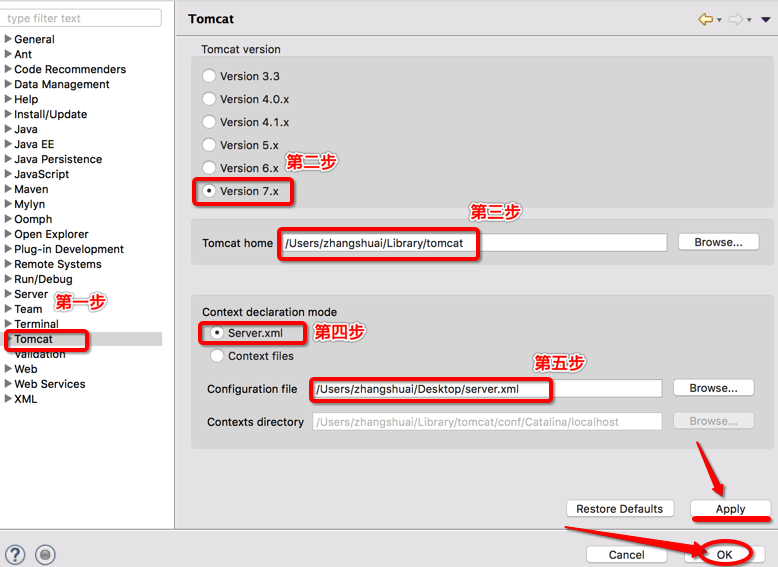Image resolution: width=778 pixels, height=567 pixels.
Task: Select the Version 4.1.x radio button
Action: [x=209, y=122]
